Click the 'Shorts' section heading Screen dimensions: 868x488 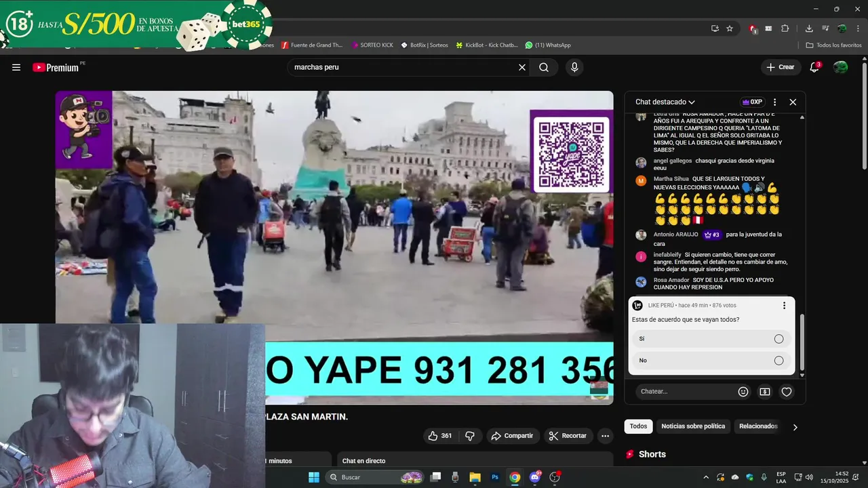[x=652, y=454]
